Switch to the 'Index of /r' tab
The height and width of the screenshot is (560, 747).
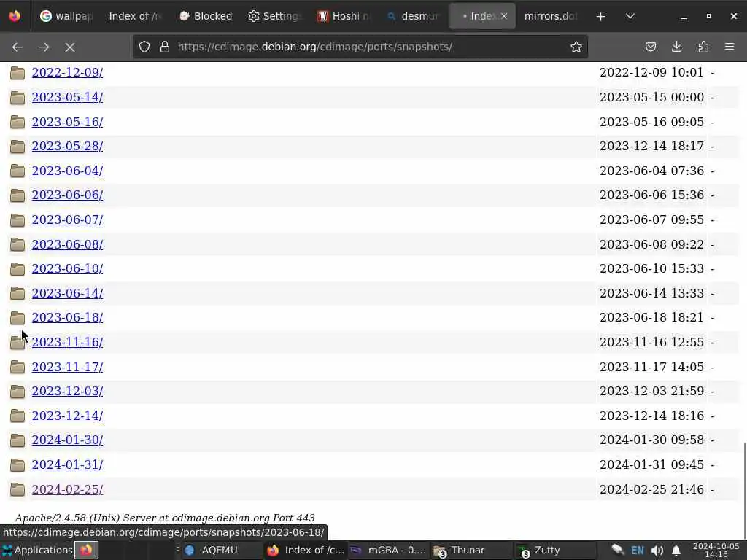[135, 16]
